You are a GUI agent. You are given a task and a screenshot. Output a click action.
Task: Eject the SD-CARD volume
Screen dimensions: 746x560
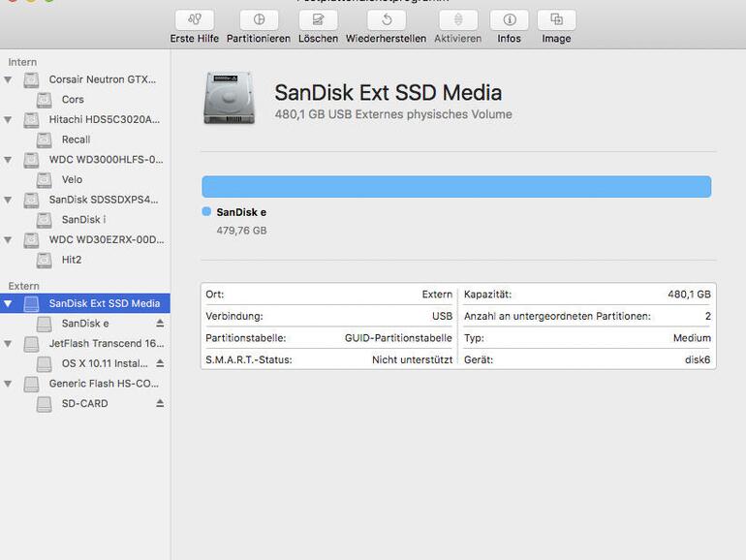pyautogui.click(x=160, y=403)
